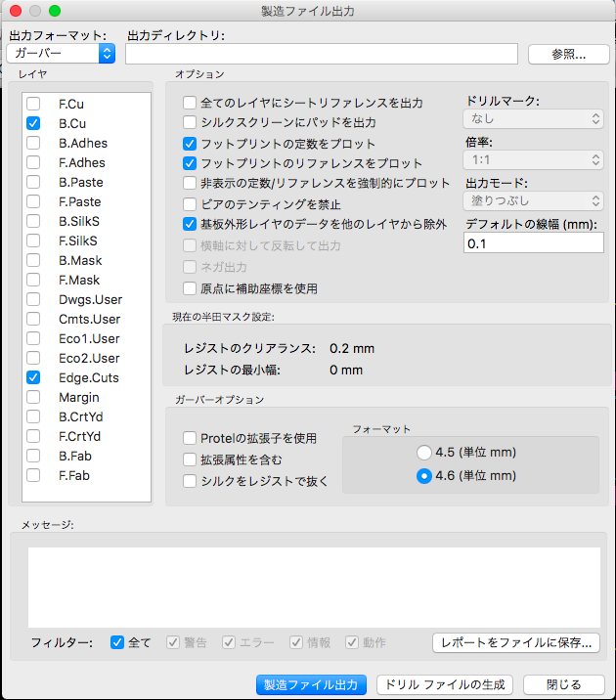Tick the F.Paste layer checkbox
616x700 pixels.
point(33,201)
